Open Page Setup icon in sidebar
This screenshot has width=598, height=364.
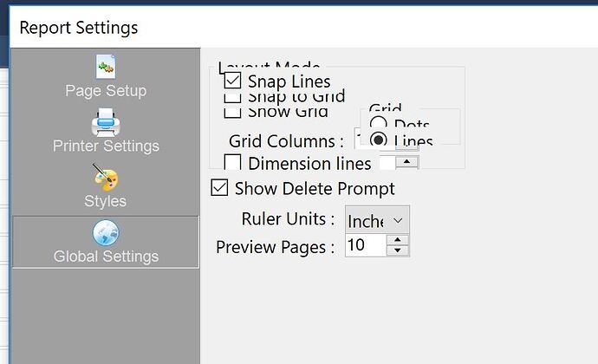pos(106,66)
